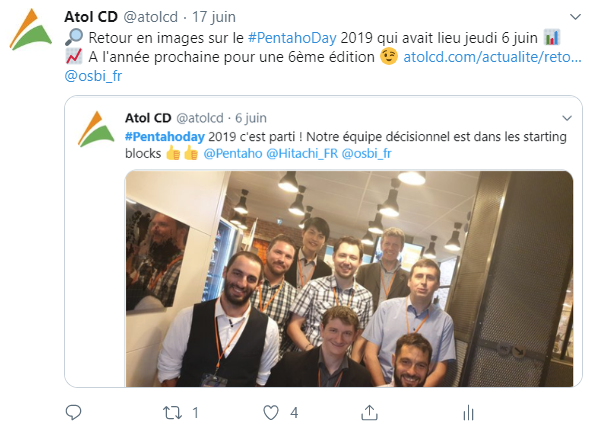Screen dimensions: 589x437
Task: Open the @osbi_fr mention in main tweet
Action: click(x=94, y=76)
